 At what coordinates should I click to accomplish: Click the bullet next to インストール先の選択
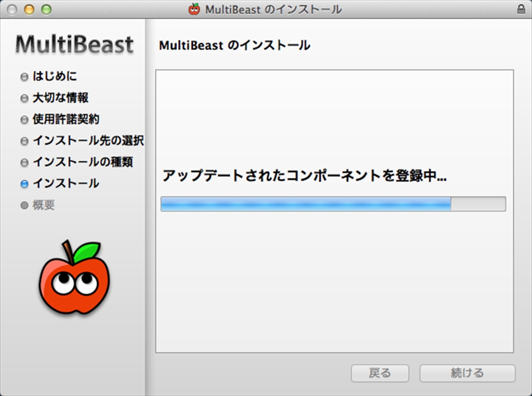point(24,141)
